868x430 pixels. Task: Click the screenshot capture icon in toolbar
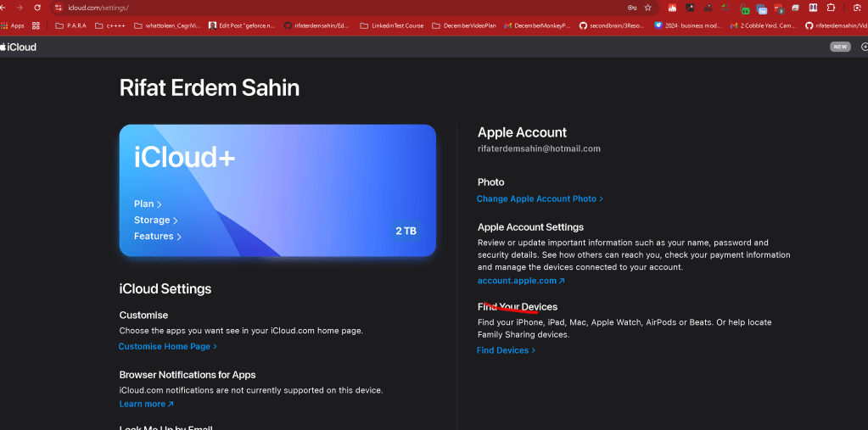click(858, 8)
